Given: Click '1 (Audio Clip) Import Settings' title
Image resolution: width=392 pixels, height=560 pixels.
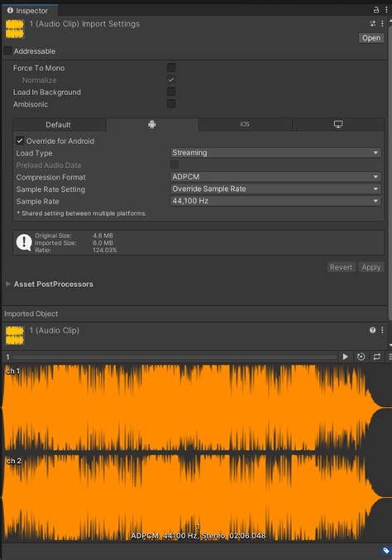Looking at the screenshot, I should tap(84, 24).
